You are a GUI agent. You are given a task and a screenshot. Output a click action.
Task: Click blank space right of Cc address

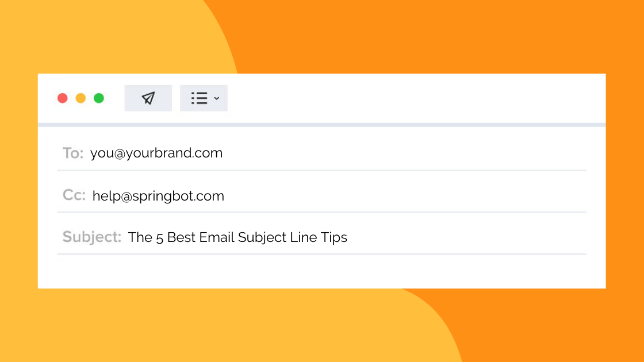coord(402,196)
